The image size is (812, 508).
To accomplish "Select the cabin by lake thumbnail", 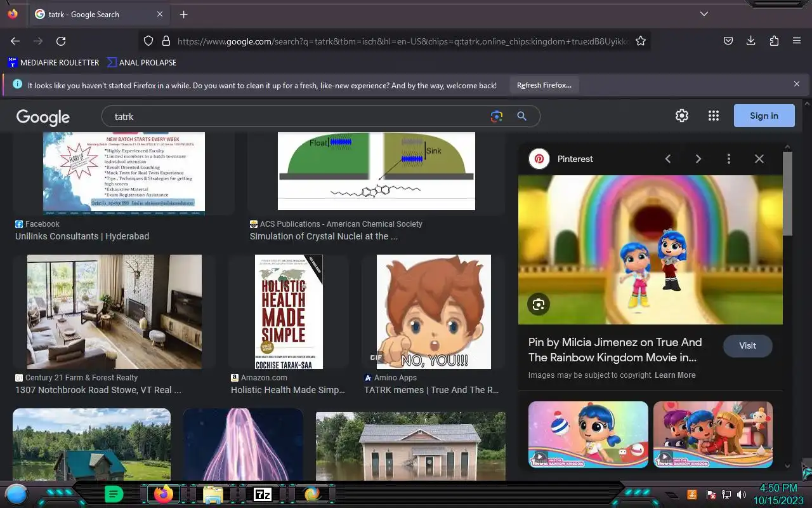I will point(91,444).
